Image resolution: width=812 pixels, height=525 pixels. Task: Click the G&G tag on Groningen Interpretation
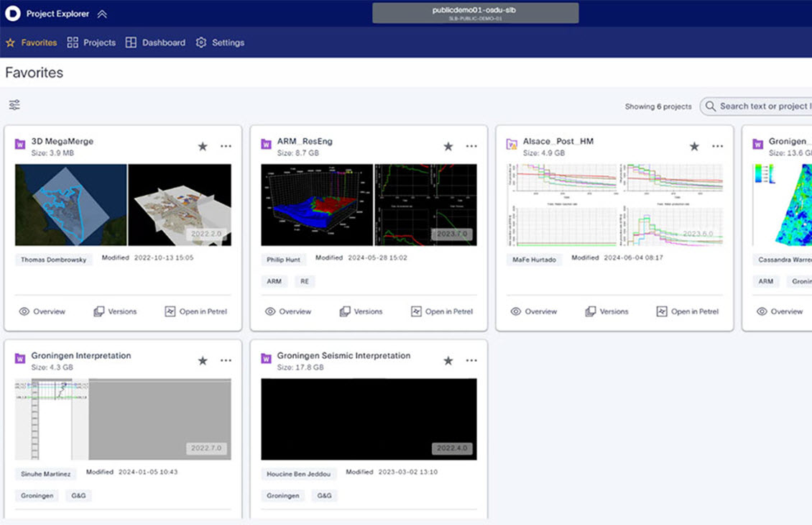(78, 496)
